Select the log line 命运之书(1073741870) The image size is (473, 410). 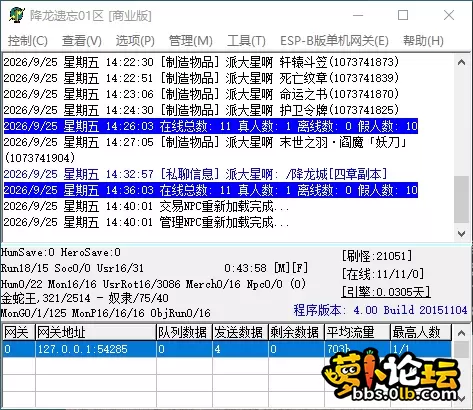tap(201, 94)
